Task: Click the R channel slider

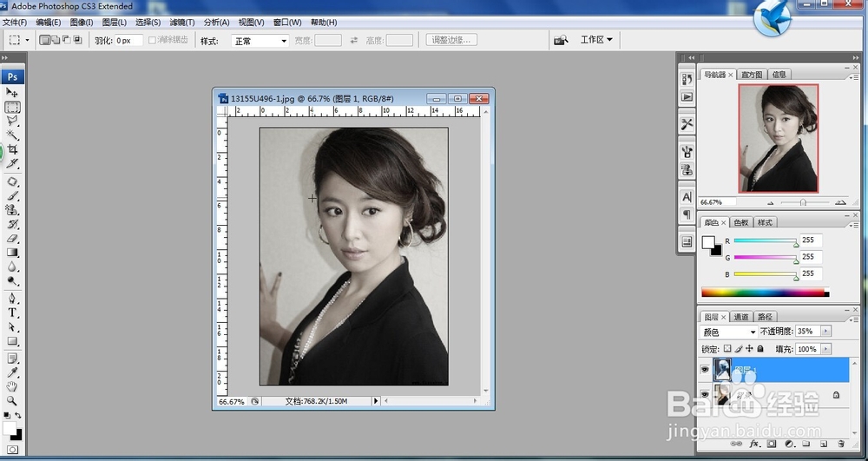Action: 765,241
